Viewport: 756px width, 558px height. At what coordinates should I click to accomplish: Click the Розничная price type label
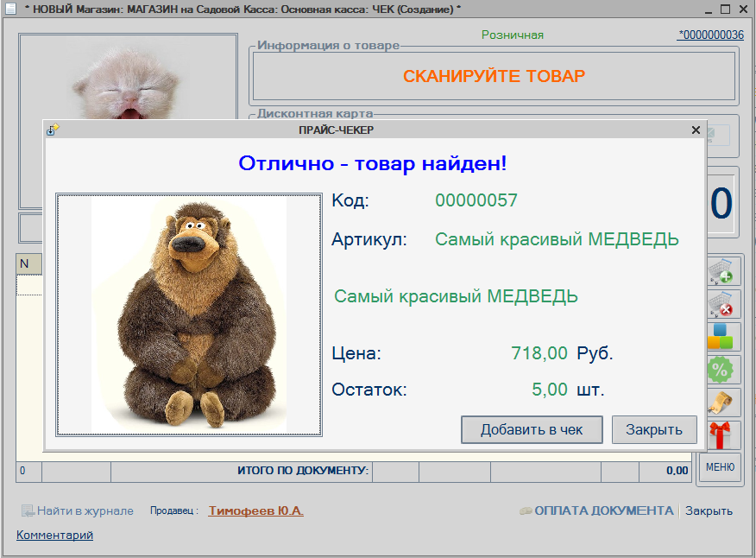513,35
